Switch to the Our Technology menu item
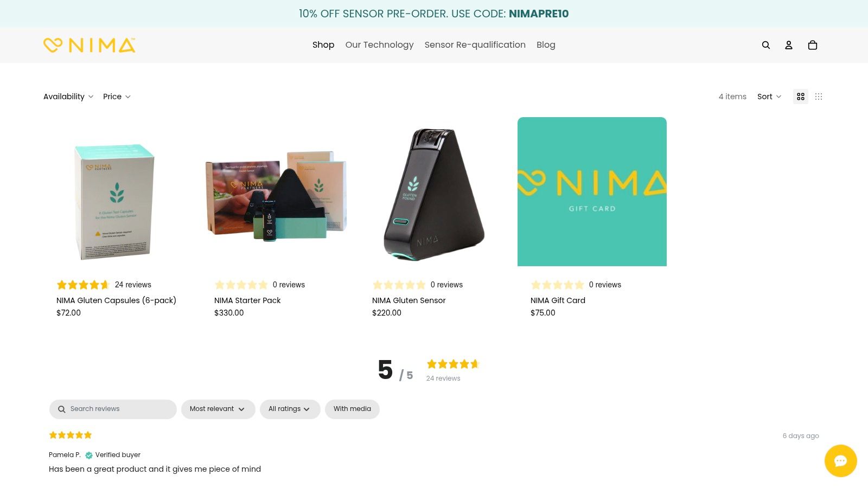868x488 pixels. (x=379, y=45)
